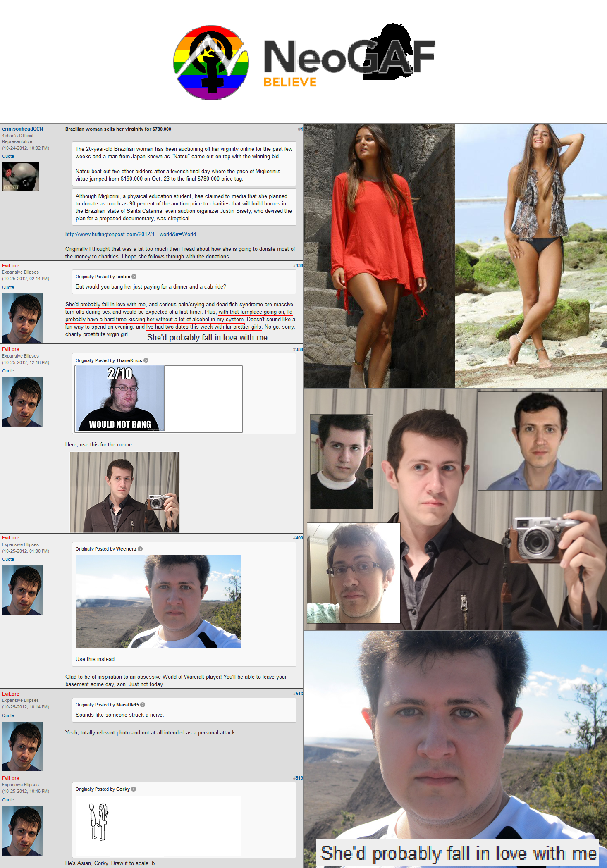Quote the post dated 10-25-2012, 10:46 PM

coord(8,800)
